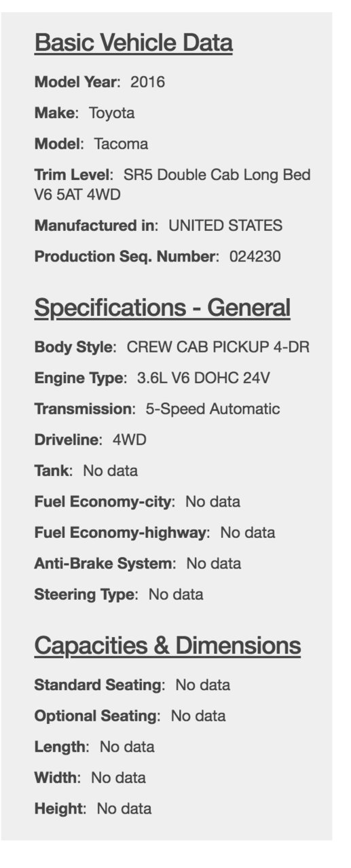351x868 pixels.
Task: Click the Specifications - General heading
Action: 162,308
